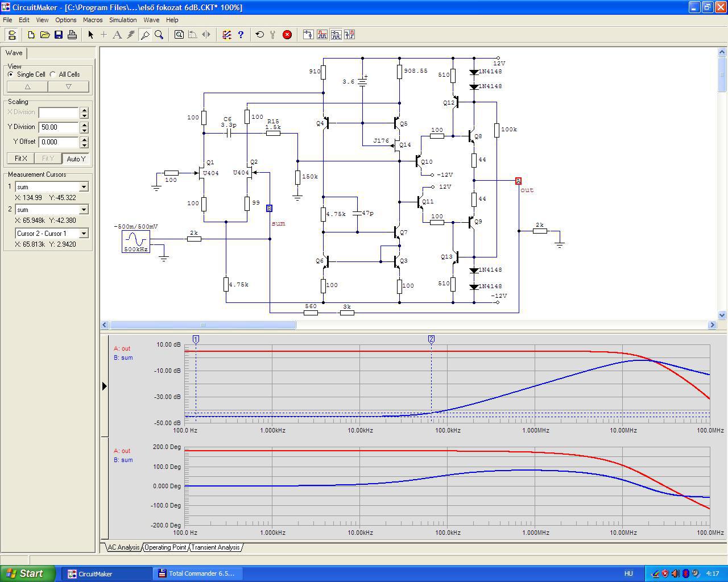Select the Single Cell radio button
Screen dimensions: 728x582
coord(11,74)
